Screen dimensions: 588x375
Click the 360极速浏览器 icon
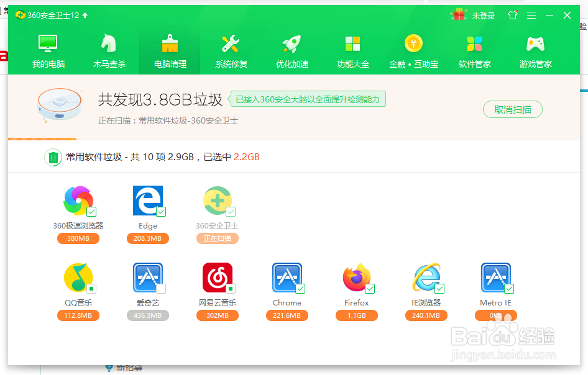click(x=78, y=201)
